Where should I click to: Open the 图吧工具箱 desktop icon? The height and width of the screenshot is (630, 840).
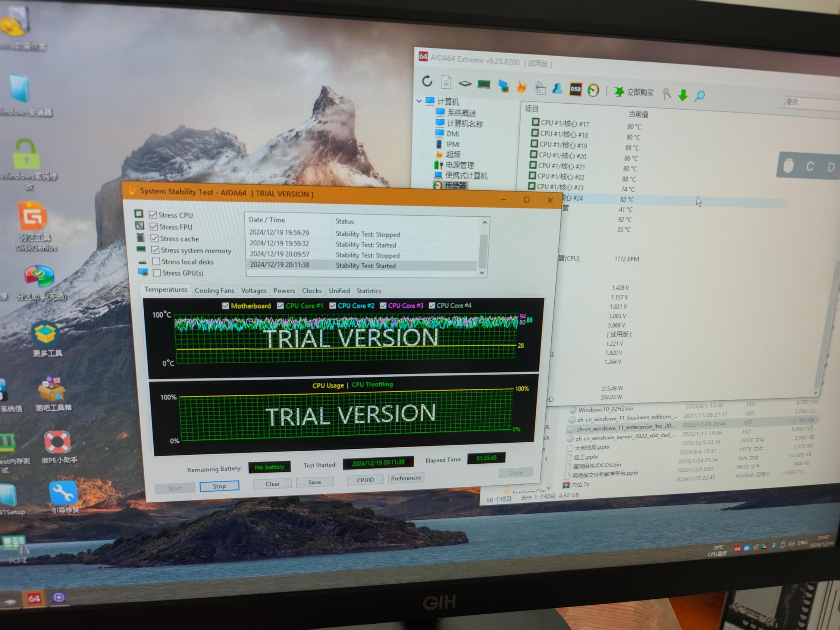[51, 389]
